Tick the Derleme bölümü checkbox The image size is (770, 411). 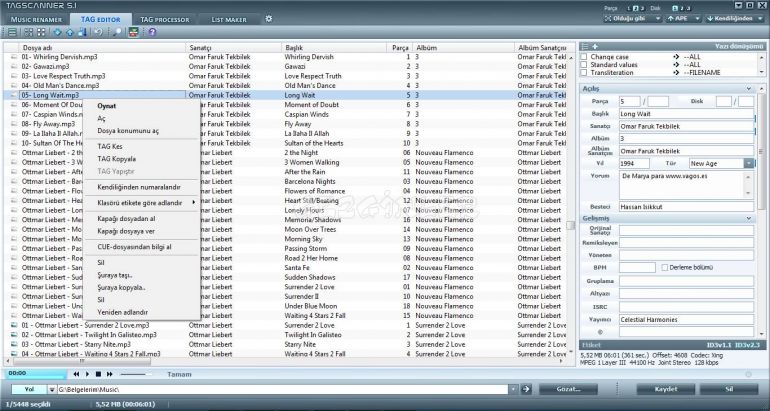tap(665, 268)
